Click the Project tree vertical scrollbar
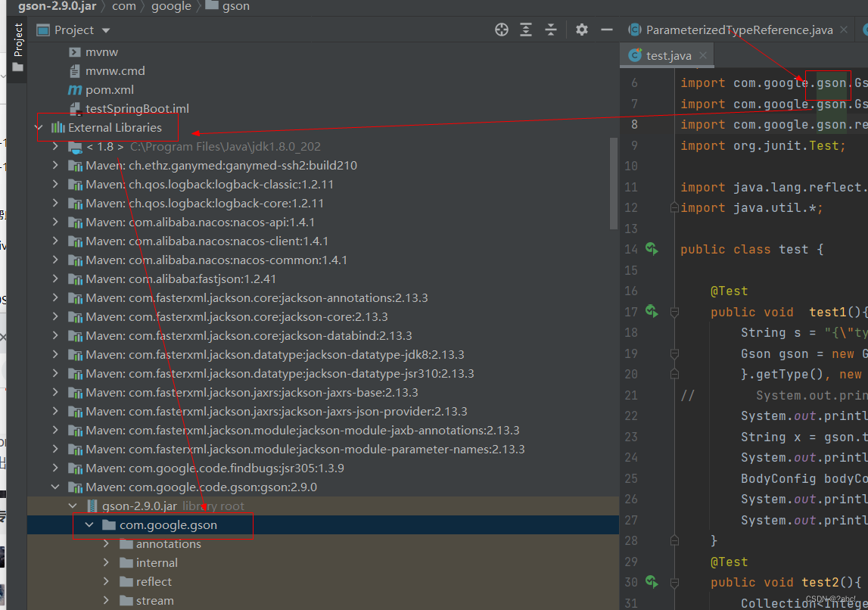This screenshot has width=868, height=610. click(x=614, y=182)
